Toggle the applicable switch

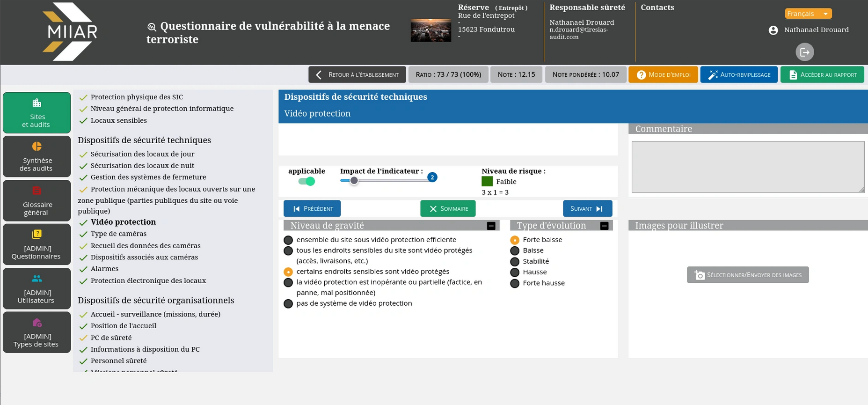307,181
